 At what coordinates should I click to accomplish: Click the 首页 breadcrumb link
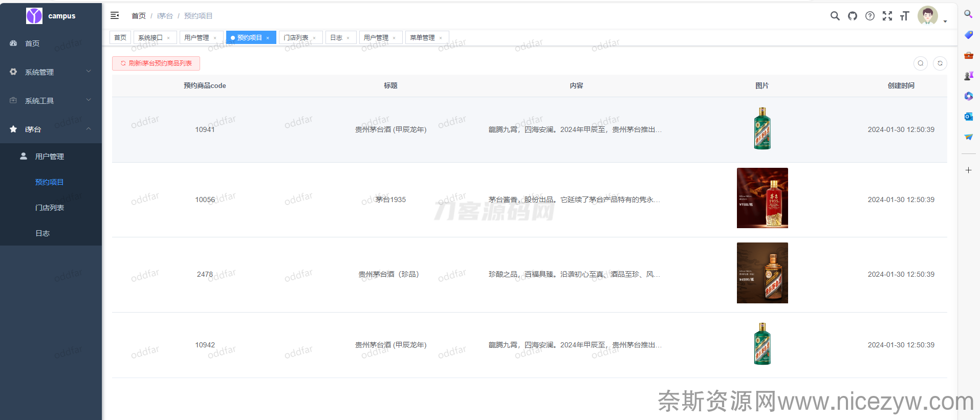[139, 16]
